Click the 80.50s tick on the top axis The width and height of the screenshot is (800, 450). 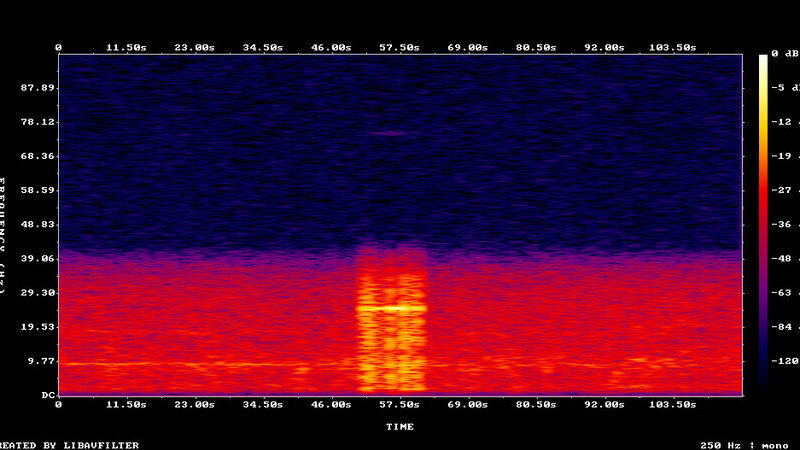coord(535,47)
